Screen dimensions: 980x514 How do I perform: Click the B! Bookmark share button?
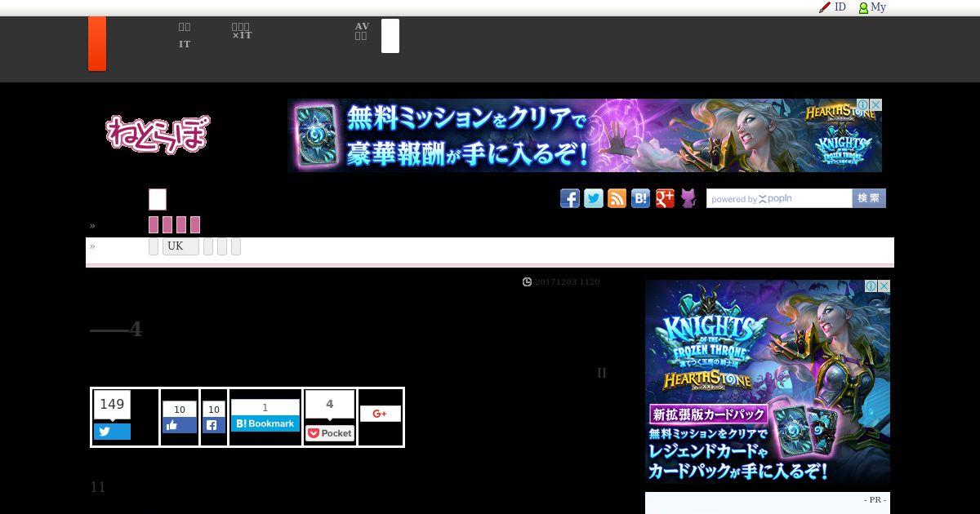coord(265,423)
